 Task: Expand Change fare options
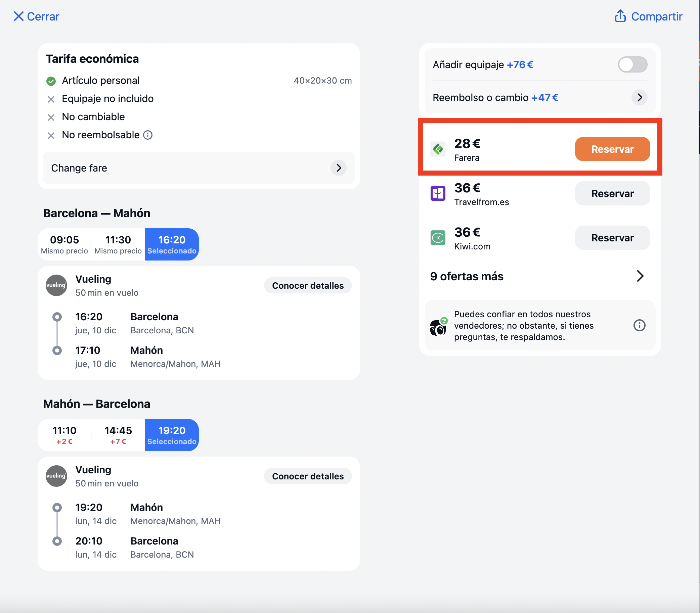(x=199, y=168)
